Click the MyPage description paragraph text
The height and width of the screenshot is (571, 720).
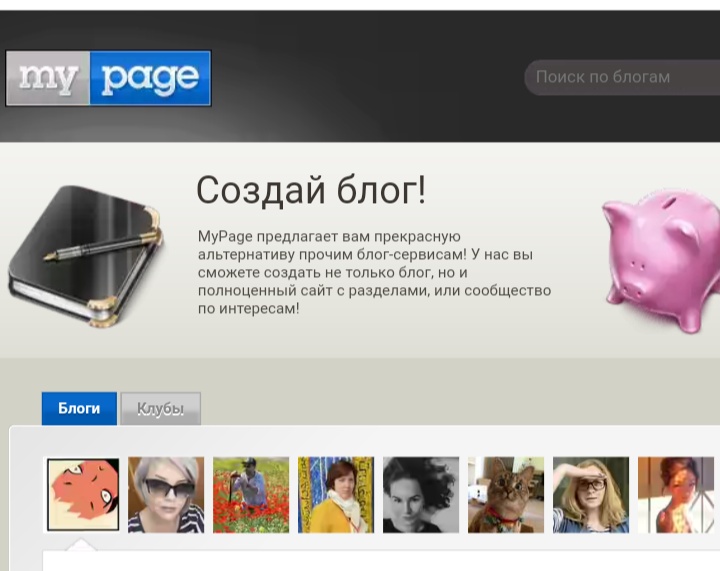(x=374, y=273)
